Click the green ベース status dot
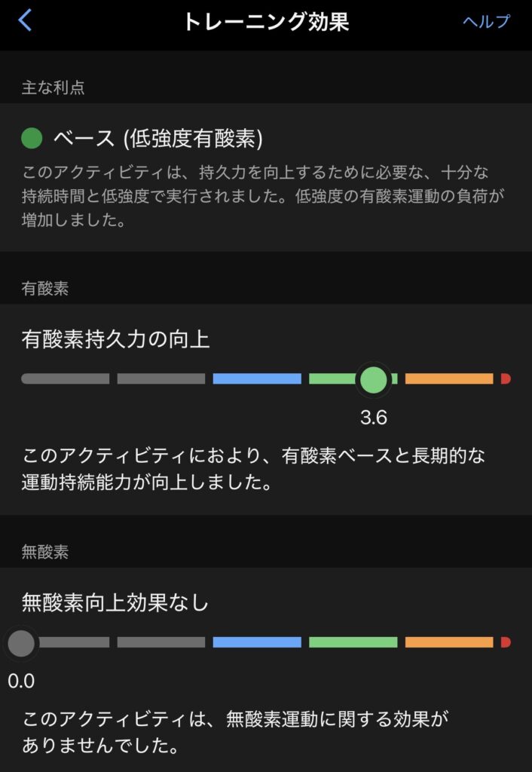The image size is (532, 772). [32, 138]
